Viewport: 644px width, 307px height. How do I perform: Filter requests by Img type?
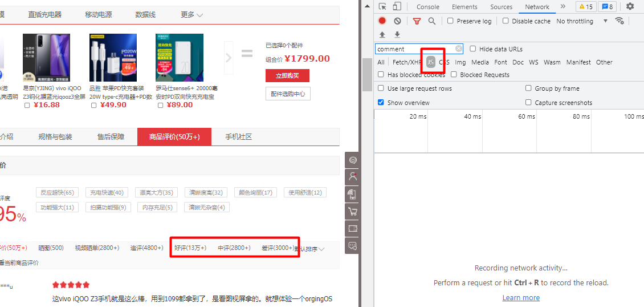pyautogui.click(x=460, y=62)
